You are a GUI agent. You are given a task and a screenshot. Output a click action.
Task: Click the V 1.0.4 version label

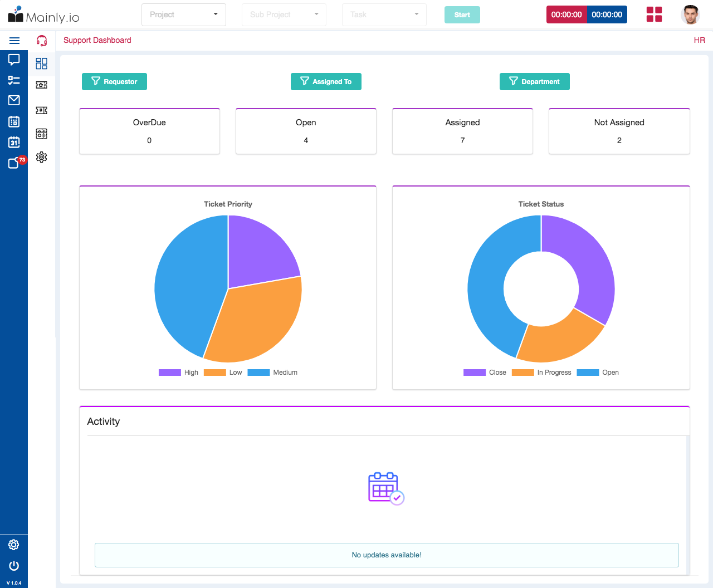click(x=14, y=583)
